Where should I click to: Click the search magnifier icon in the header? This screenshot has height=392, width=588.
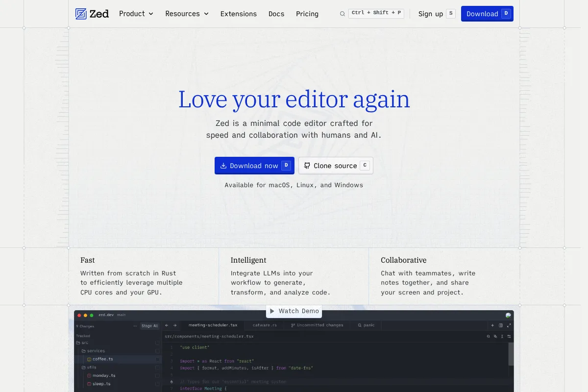pos(343,14)
